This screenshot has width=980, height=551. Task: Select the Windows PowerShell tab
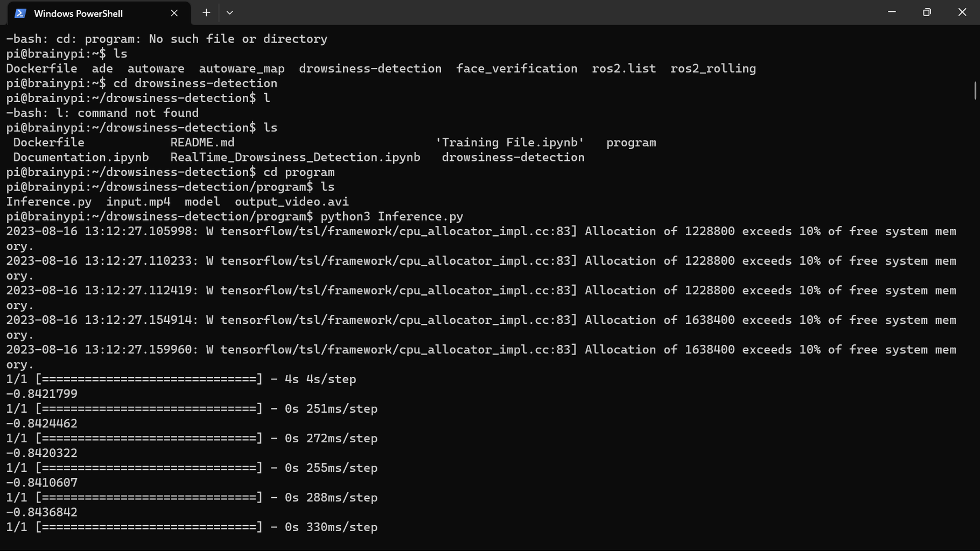click(x=86, y=13)
